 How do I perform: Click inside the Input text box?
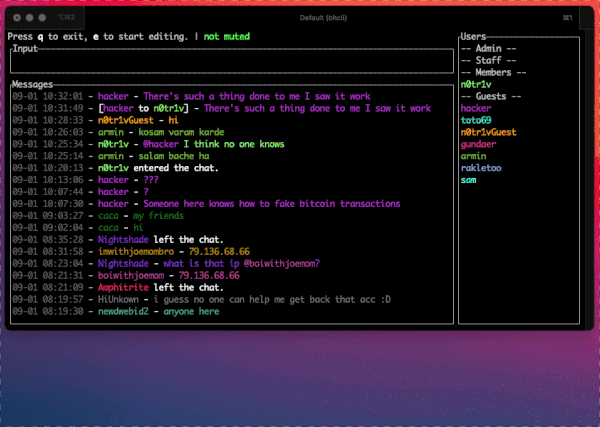point(230,61)
